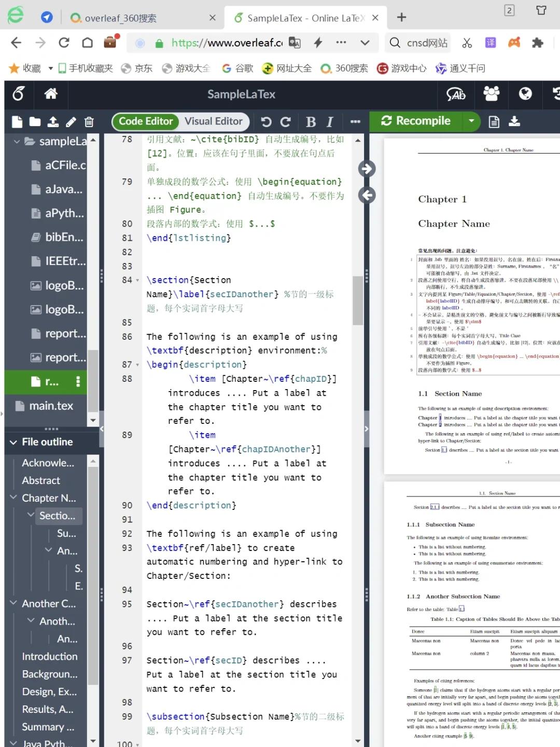Open the aCFile.c file
This screenshot has height=747, width=560.
58,165
